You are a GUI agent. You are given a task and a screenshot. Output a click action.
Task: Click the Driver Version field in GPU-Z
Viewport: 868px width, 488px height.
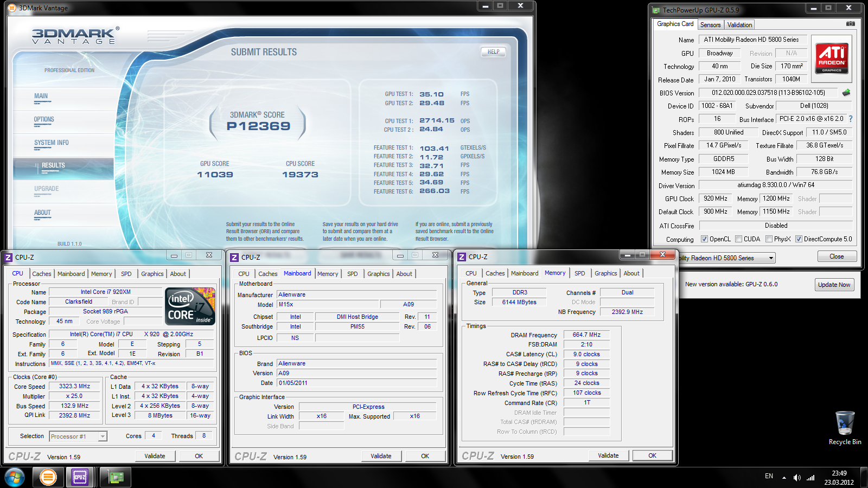coord(776,185)
